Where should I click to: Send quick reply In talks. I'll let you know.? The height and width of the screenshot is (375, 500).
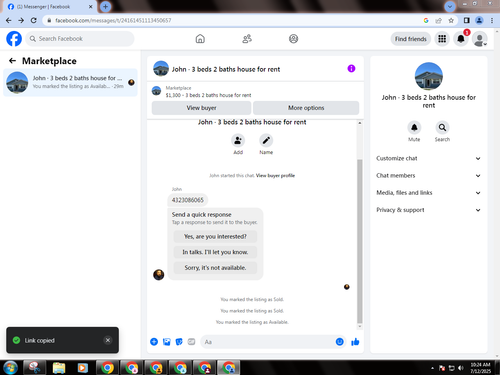tap(215, 252)
